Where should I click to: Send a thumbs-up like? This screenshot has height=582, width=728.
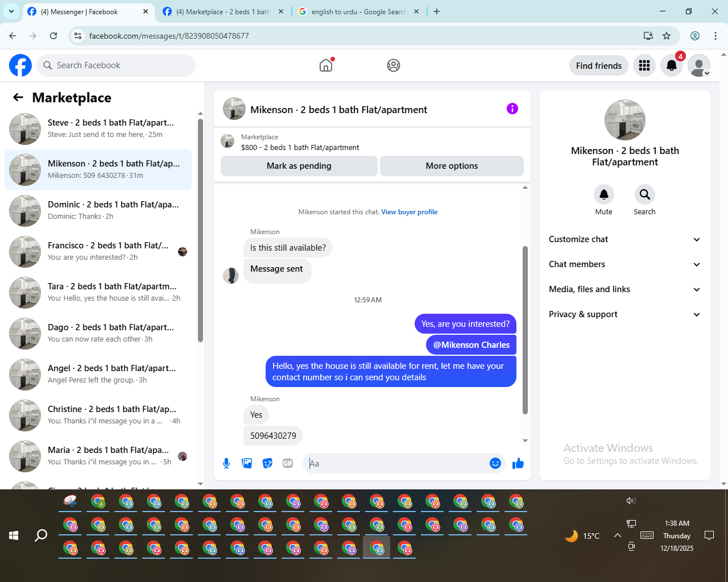(x=518, y=463)
